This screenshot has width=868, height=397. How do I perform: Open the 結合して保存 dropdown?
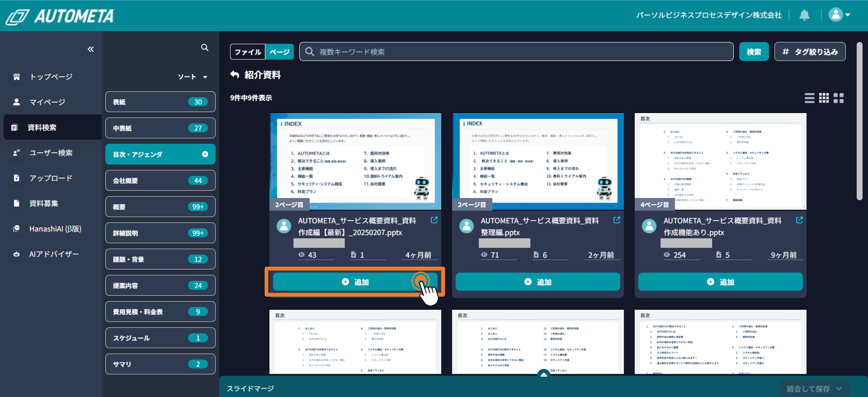pyautogui.click(x=814, y=389)
